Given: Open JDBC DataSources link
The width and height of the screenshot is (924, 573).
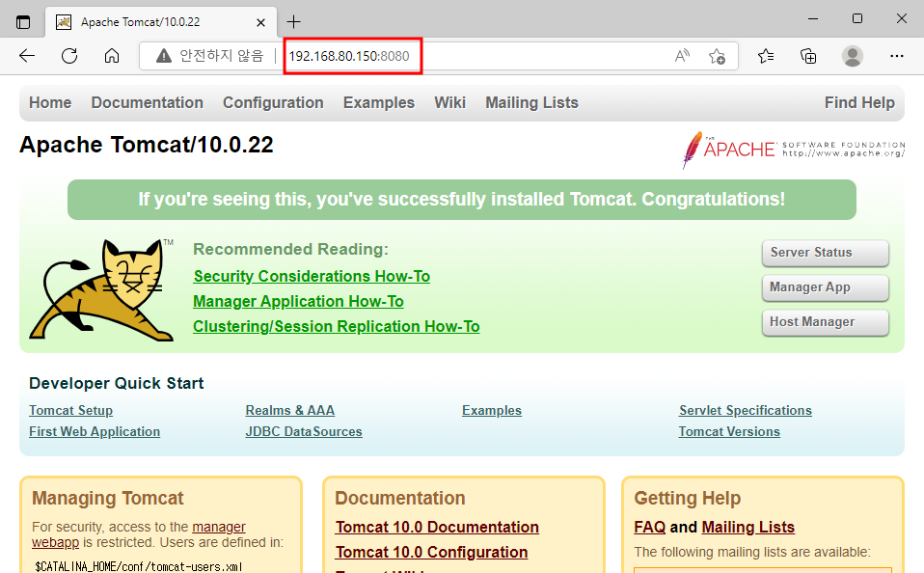Looking at the screenshot, I should (304, 431).
